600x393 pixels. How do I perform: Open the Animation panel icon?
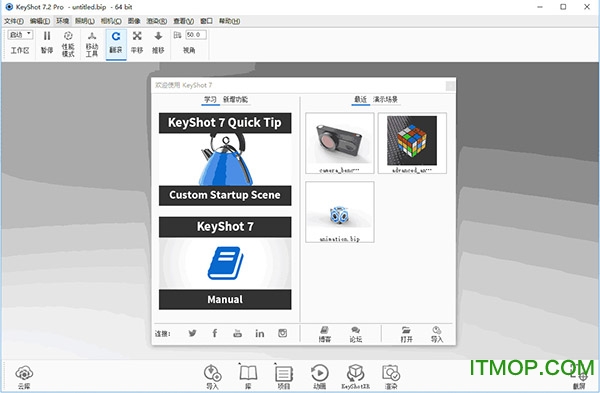point(320,377)
